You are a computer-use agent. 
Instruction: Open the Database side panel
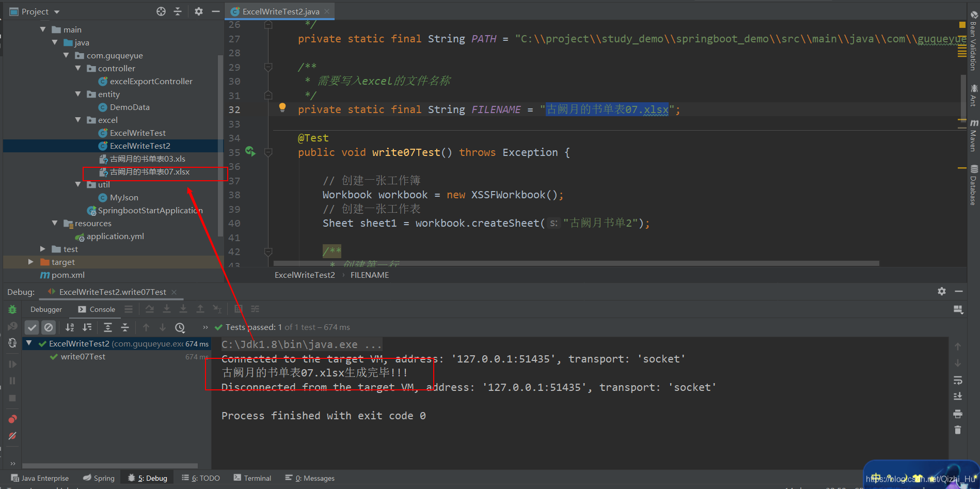(x=973, y=185)
